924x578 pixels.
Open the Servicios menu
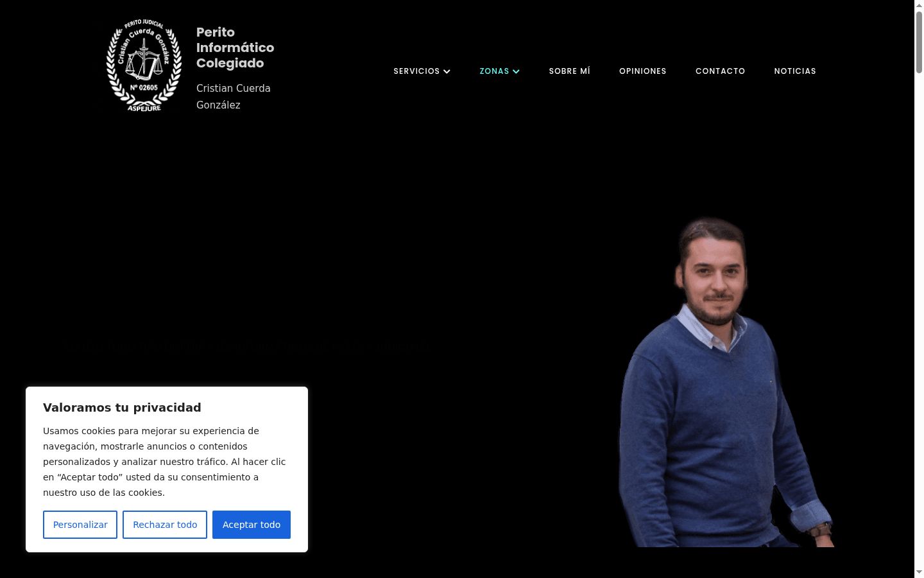point(416,71)
